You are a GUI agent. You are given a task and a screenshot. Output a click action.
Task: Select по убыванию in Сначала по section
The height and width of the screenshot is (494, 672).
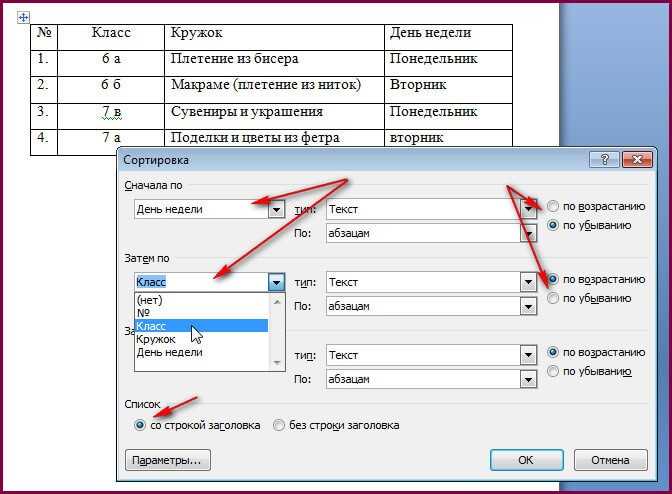click(590, 225)
